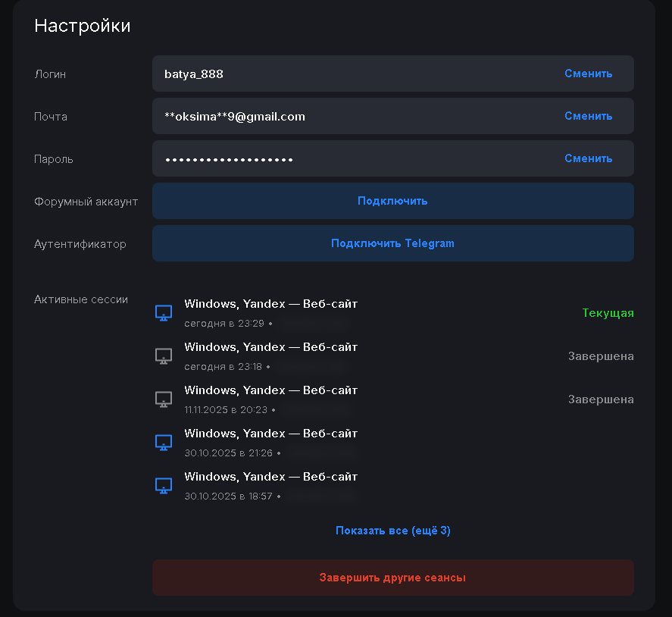Screen dimensions: 672x617
Task: Click monitor icon of current 23:29 session
Action: [164, 312]
